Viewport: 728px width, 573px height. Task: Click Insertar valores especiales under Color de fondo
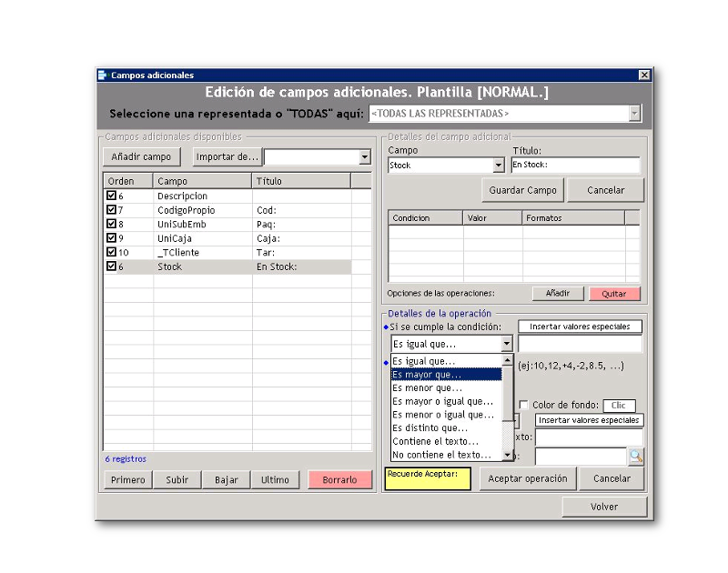pyautogui.click(x=589, y=420)
